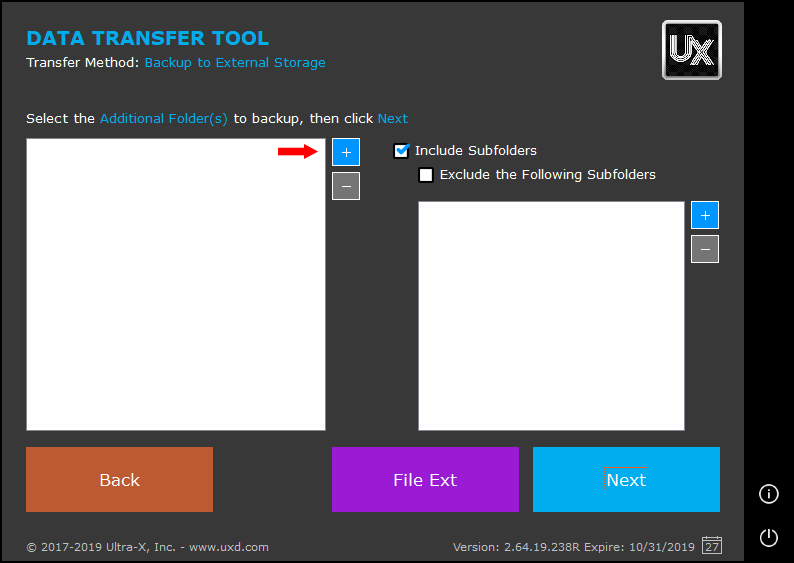The image size is (794, 563).
Task: Click the Include Subfolders label text
Action: [x=475, y=151]
